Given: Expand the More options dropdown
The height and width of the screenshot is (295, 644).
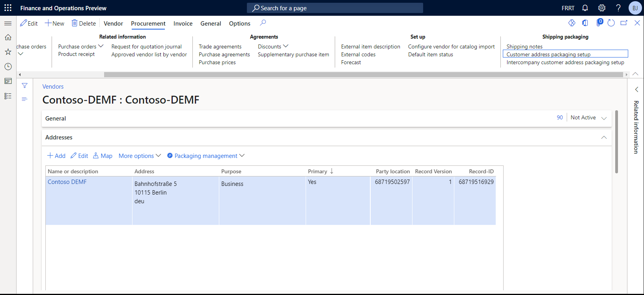Looking at the screenshot, I should [x=140, y=156].
